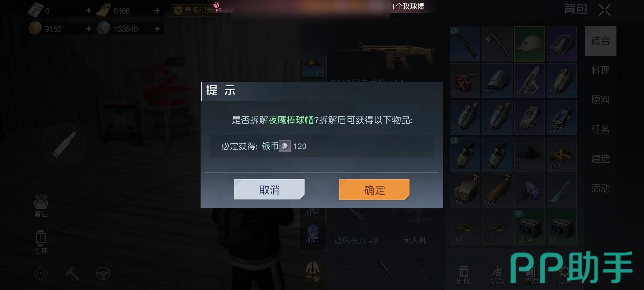The image size is (644, 290).
Task: Switch to the 原料 tab
Action: click(600, 100)
